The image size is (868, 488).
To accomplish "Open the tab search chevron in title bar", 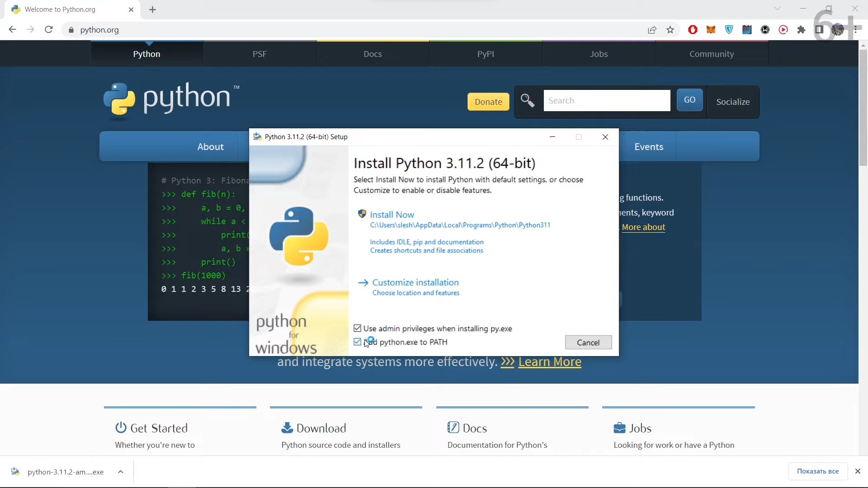I will coord(778,9).
